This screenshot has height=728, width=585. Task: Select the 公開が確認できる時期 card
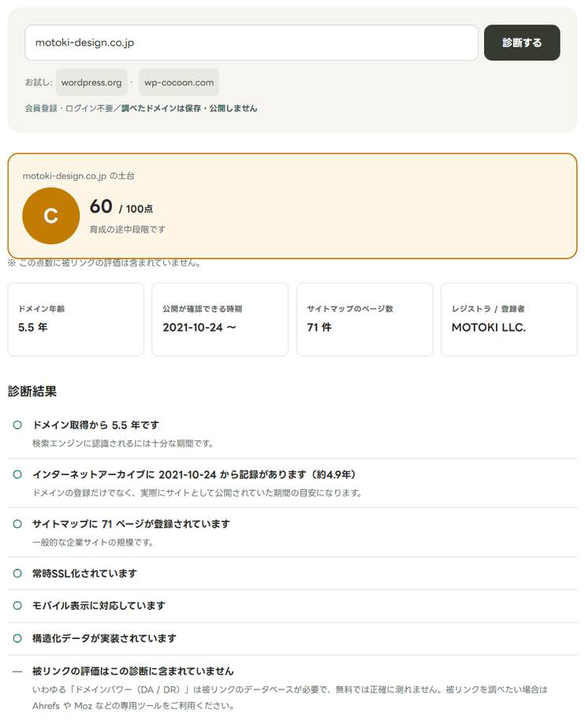pyautogui.click(x=220, y=319)
